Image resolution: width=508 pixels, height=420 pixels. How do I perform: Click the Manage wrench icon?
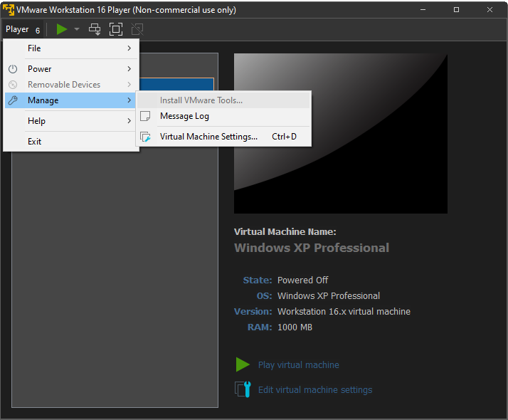tap(13, 100)
